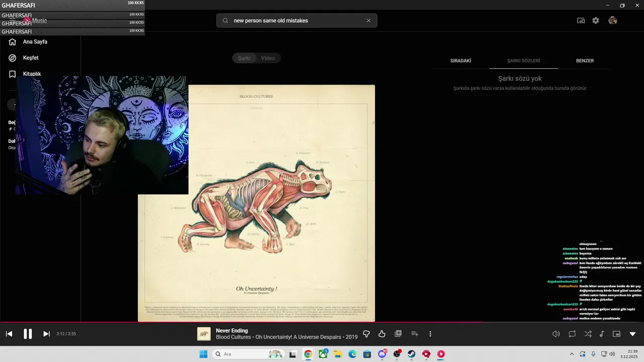The height and width of the screenshot is (362, 644).
Task: Mute the player volume
Action: [x=556, y=334]
